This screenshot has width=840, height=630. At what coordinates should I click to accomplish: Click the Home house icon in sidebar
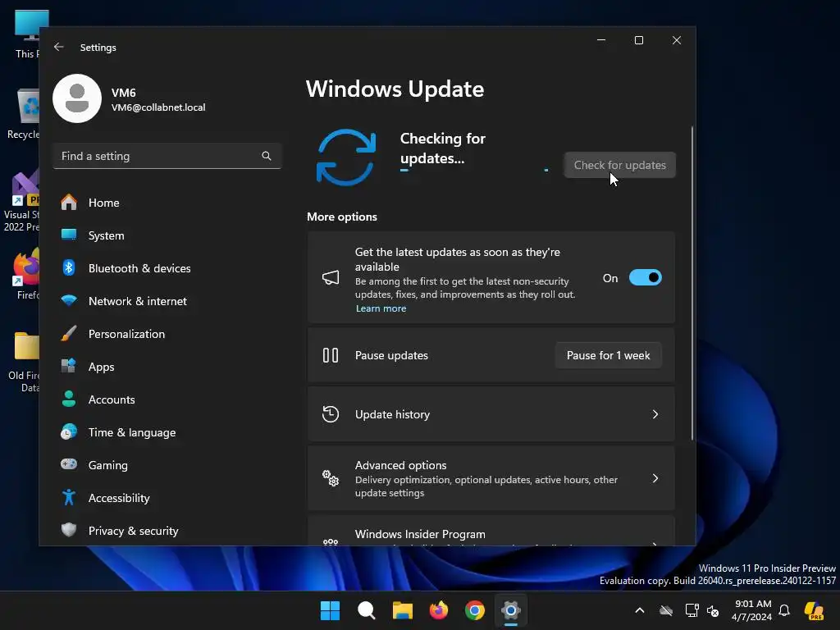pyautogui.click(x=69, y=203)
